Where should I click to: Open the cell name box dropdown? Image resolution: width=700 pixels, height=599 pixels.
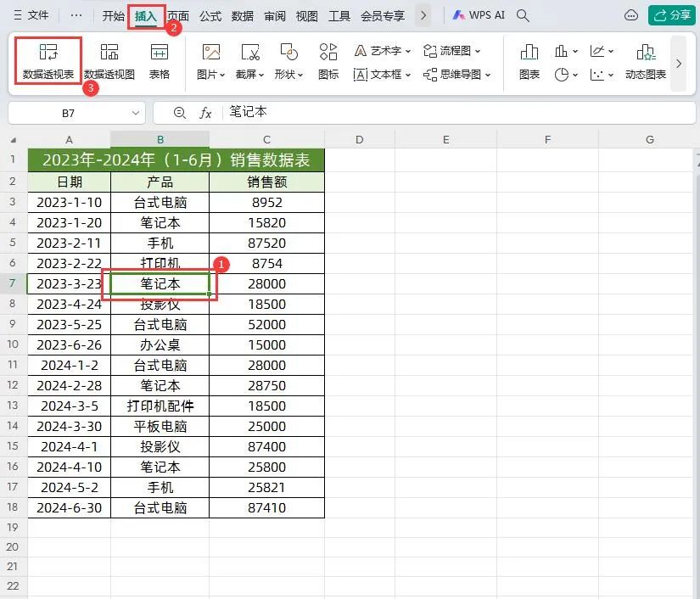pyautogui.click(x=134, y=112)
